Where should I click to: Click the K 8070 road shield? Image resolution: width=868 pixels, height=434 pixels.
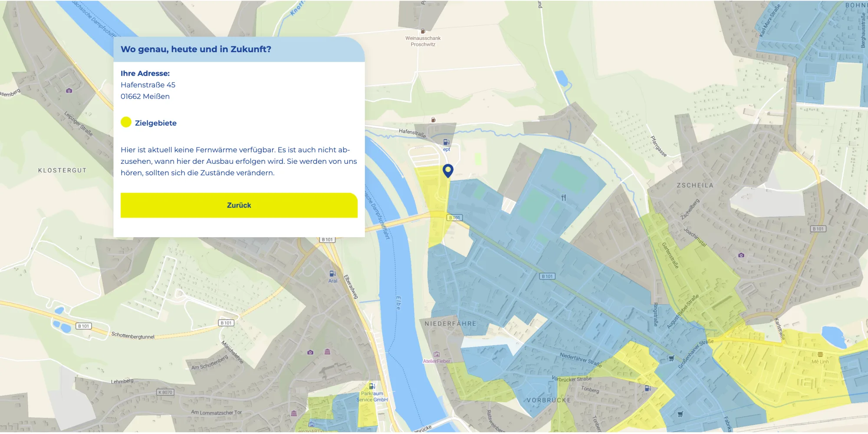(165, 392)
